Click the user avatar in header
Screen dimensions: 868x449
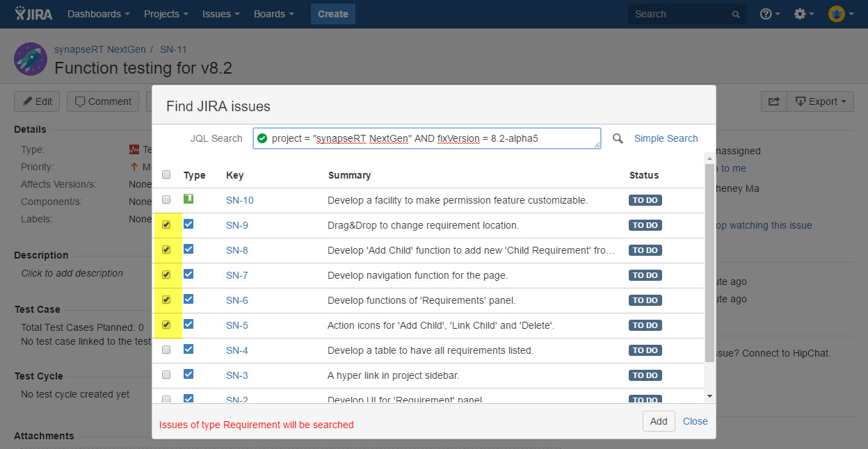(x=837, y=14)
